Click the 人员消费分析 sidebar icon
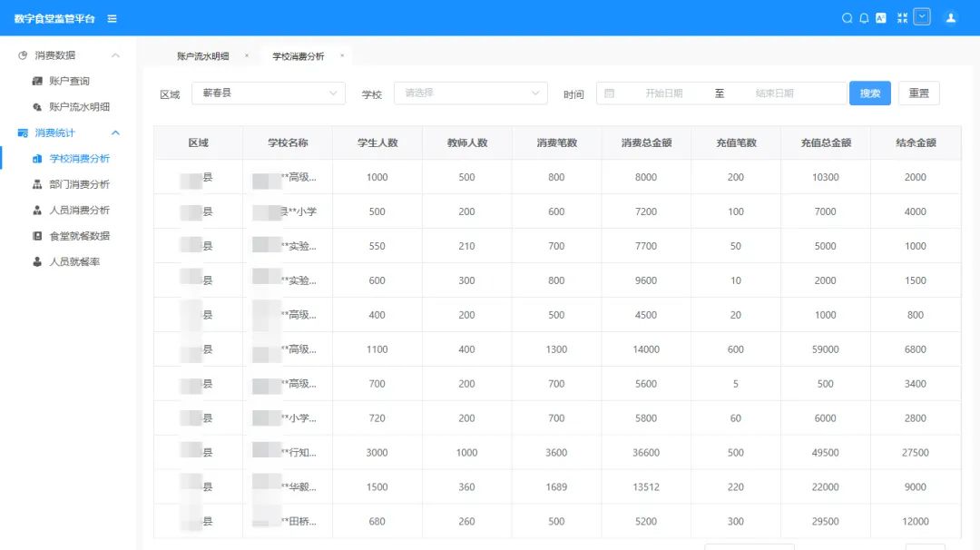This screenshot has width=980, height=550. click(37, 210)
